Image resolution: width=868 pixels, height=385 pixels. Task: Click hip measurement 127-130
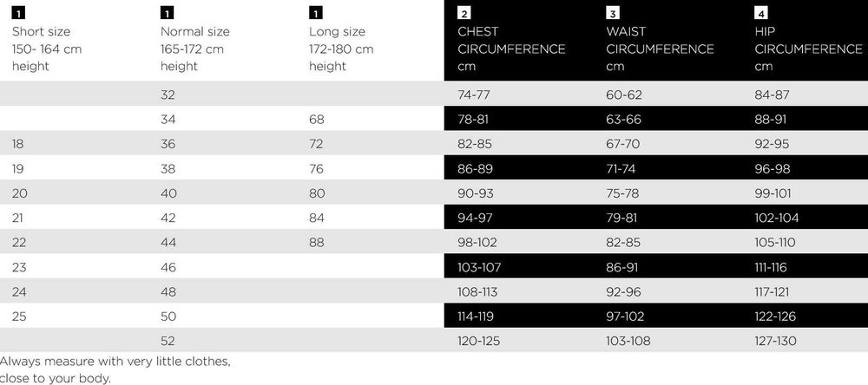(775, 341)
